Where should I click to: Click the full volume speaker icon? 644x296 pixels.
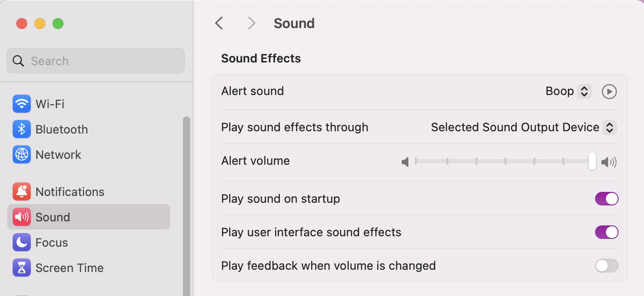[609, 161]
